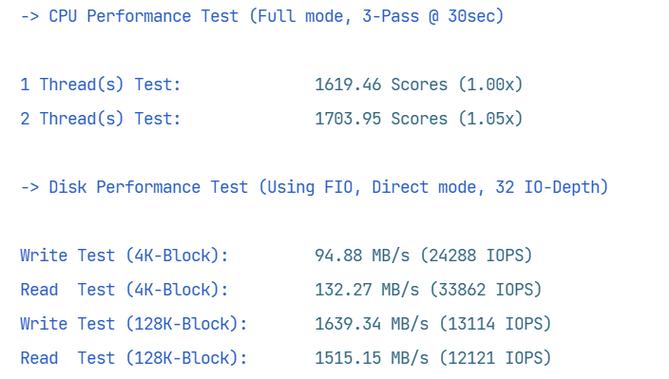
Task: Select the 1 Thread(s) Test label
Action: coord(101,85)
